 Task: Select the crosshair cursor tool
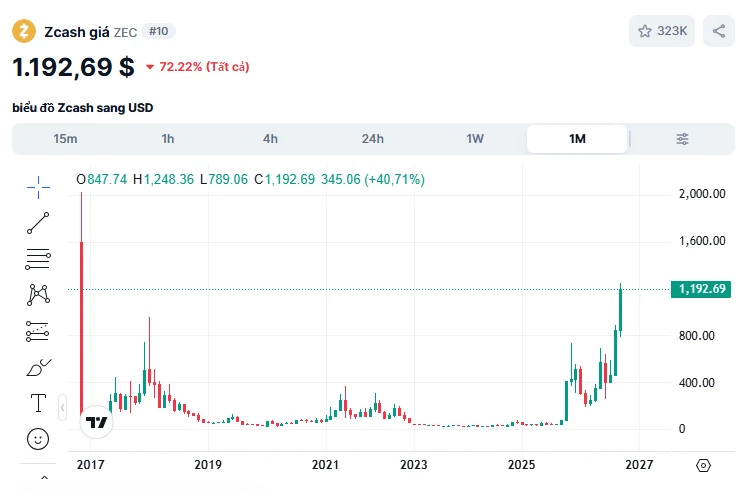tap(38, 187)
